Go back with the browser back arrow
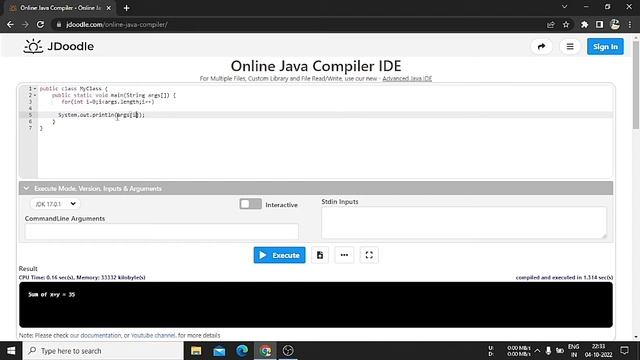 point(10,24)
